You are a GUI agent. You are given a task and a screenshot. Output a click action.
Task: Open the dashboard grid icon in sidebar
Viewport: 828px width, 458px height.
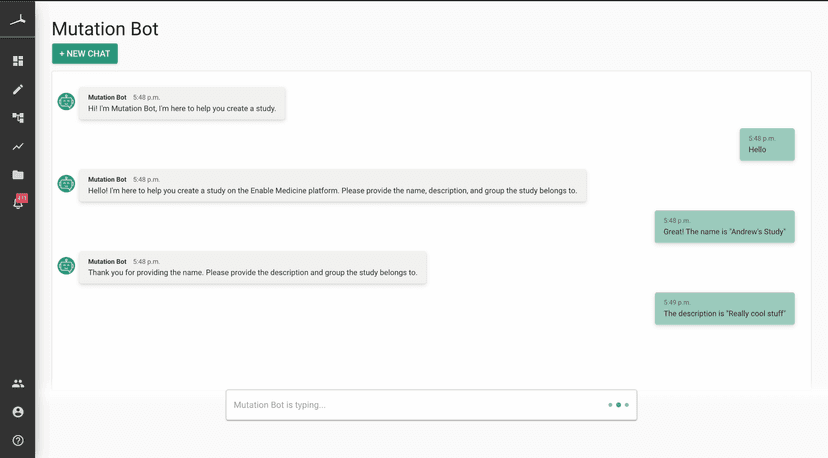point(18,61)
